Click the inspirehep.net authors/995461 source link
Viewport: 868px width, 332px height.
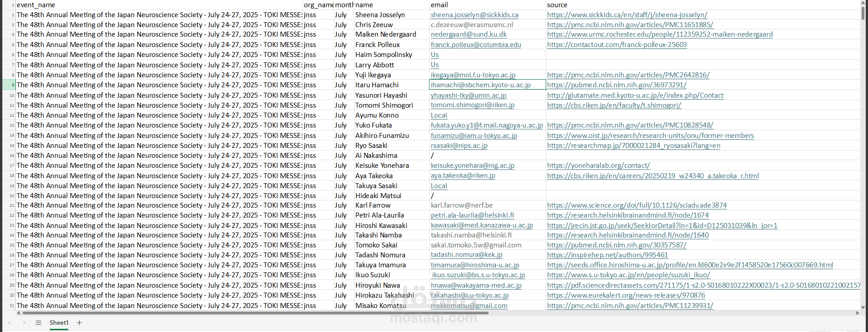[x=607, y=255]
